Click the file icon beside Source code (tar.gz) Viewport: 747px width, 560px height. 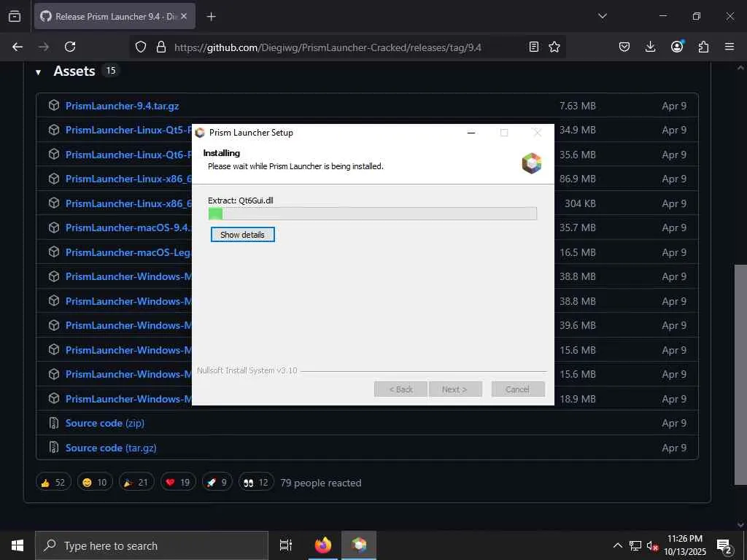tap(54, 447)
